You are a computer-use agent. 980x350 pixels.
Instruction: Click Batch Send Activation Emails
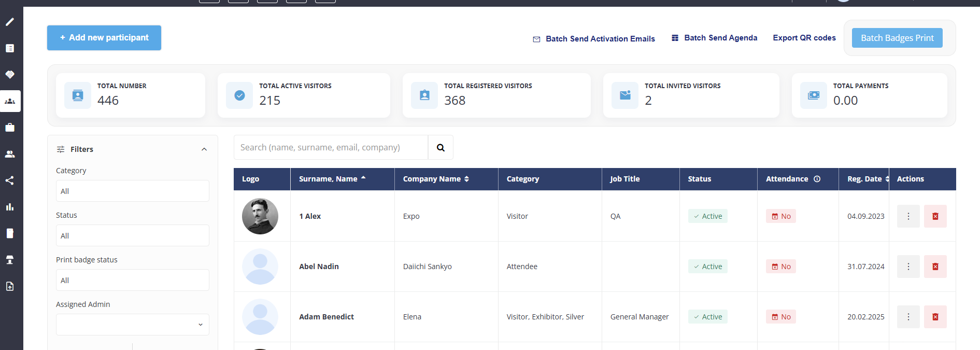tap(594, 39)
